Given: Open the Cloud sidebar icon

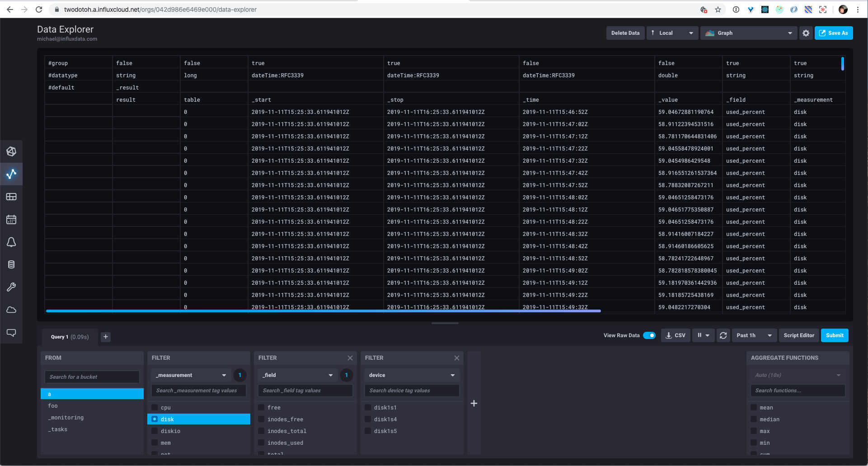Looking at the screenshot, I should point(11,310).
